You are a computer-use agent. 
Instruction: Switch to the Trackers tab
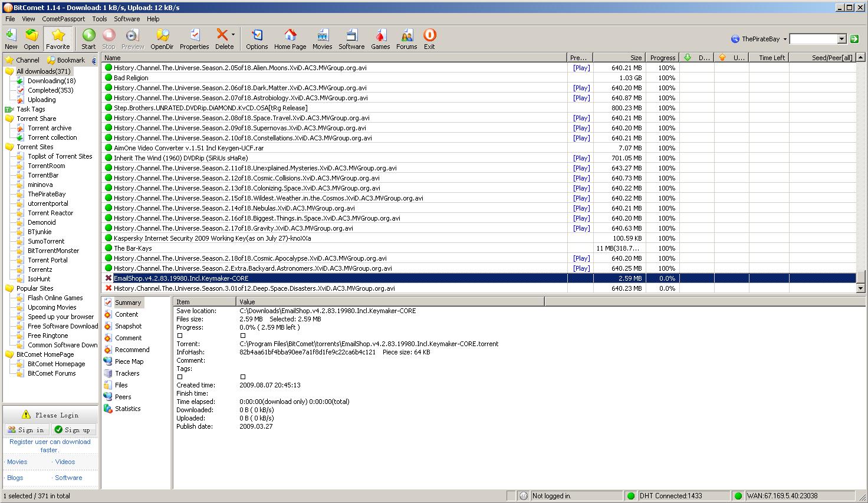127,373
